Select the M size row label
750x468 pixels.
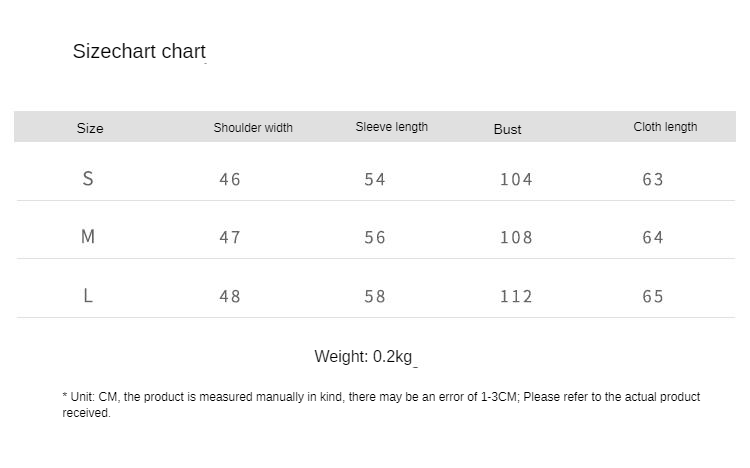(x=88, y=237)
